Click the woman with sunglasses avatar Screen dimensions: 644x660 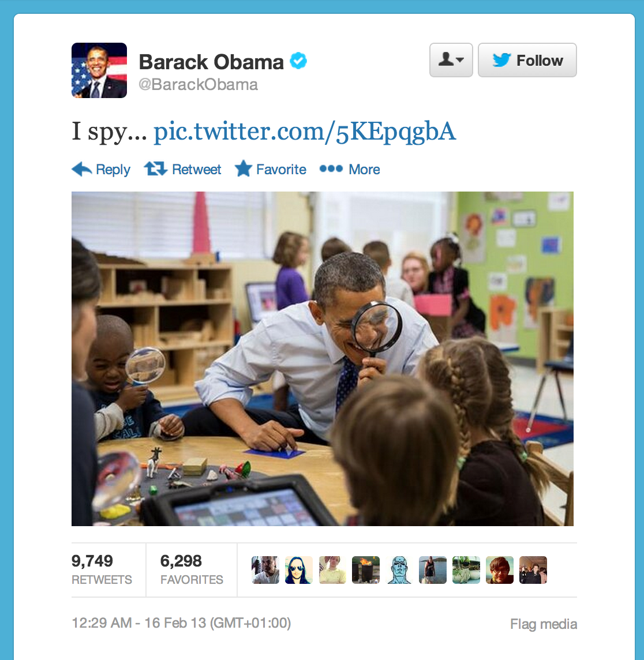[x=299, y=570]
